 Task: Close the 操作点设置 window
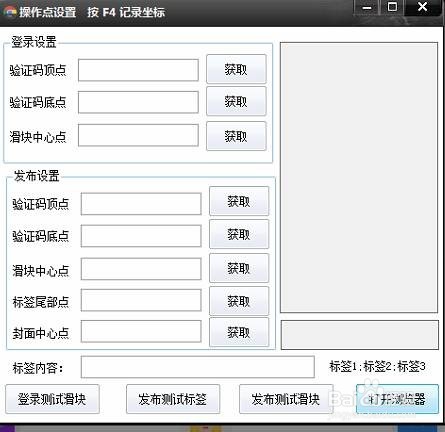click(422, 7)
